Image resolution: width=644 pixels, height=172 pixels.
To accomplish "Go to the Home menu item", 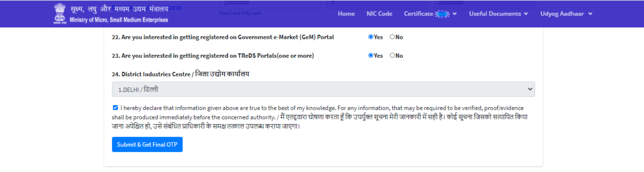I will point(346,14).
